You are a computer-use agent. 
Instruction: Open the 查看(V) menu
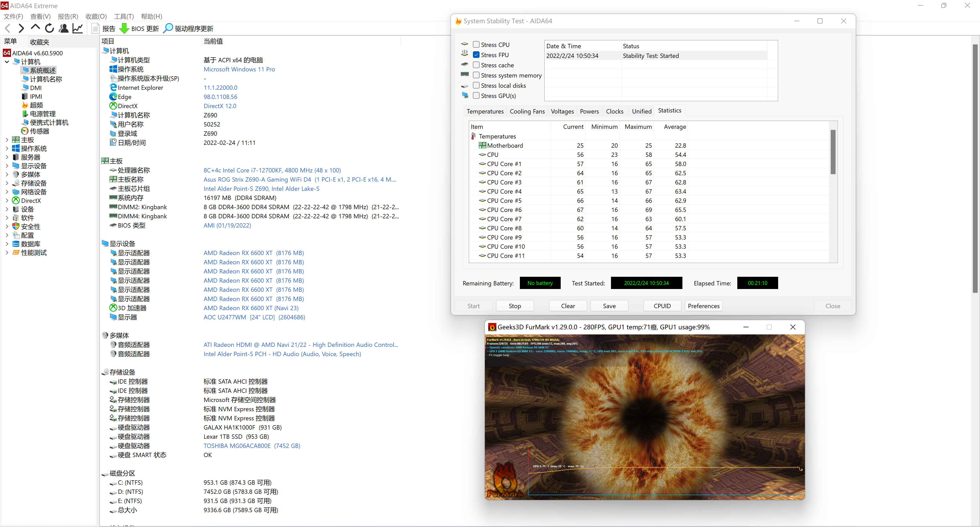40,16
